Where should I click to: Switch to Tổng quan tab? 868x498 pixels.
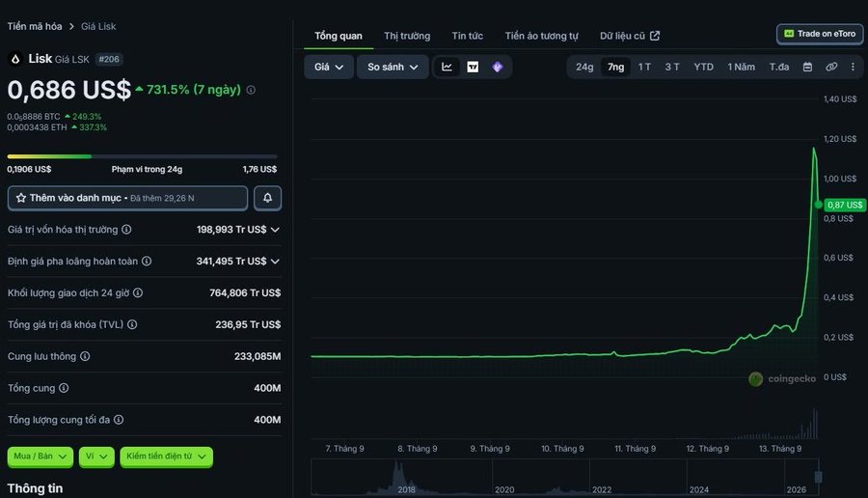[x=339, y=36]
